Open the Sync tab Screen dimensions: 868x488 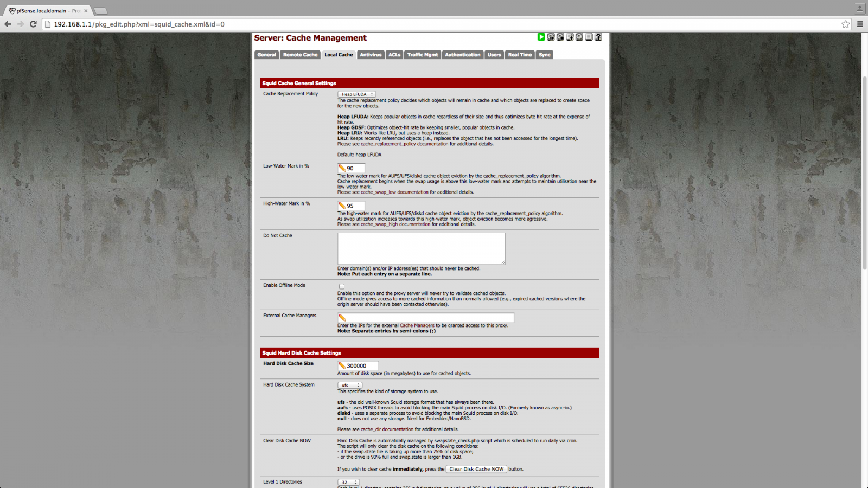[545, 55]
